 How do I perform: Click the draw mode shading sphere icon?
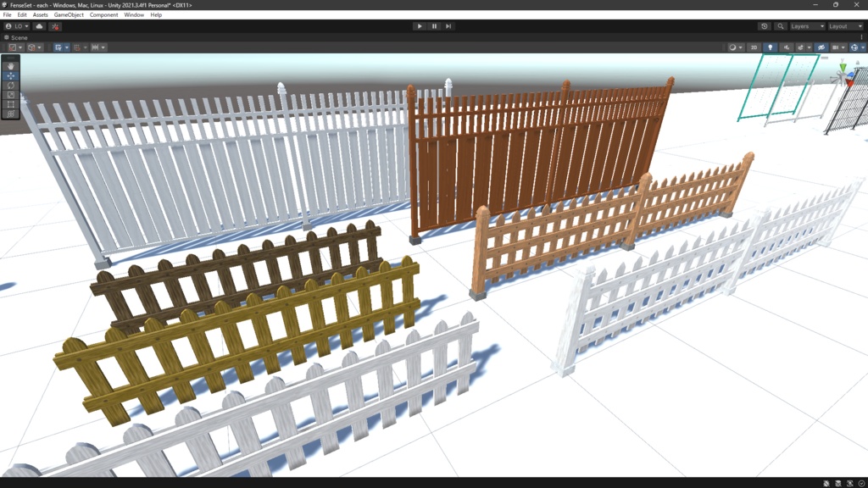pyautogui.click(x=732, y=47)
